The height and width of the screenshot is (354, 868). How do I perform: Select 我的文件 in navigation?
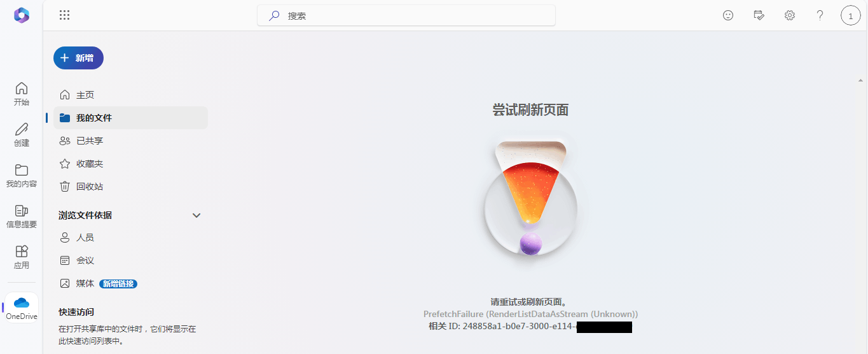pyautogui.click(x=130, y=118)
